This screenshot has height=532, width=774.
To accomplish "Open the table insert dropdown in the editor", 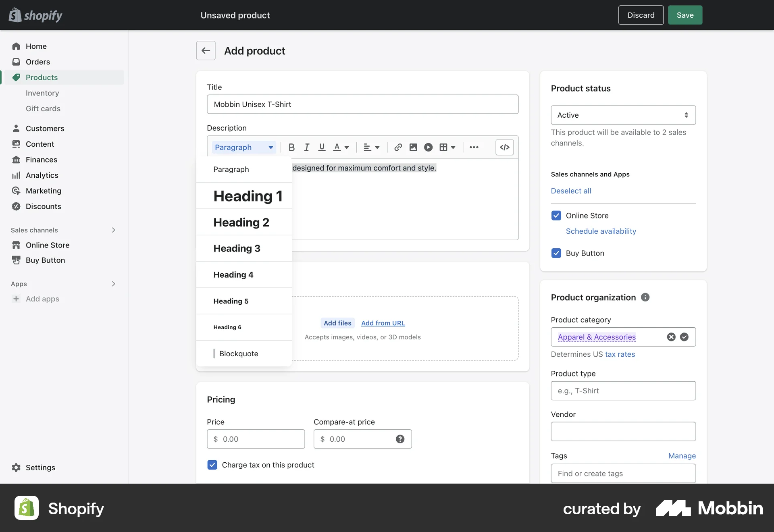I will tap(447, 147).
